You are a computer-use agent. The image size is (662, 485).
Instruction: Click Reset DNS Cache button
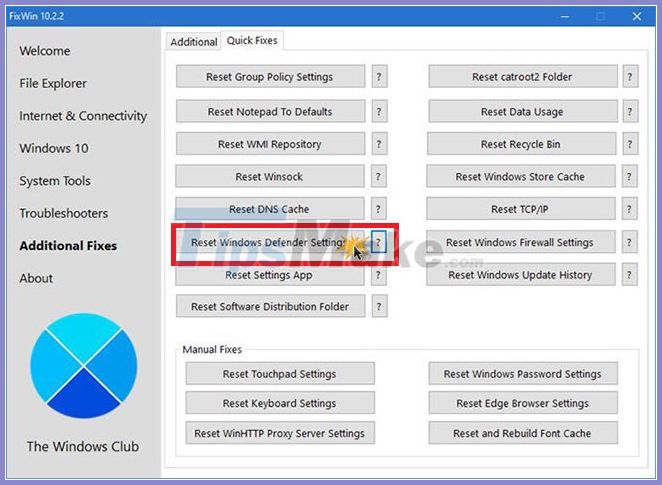[x=269, y=209]
